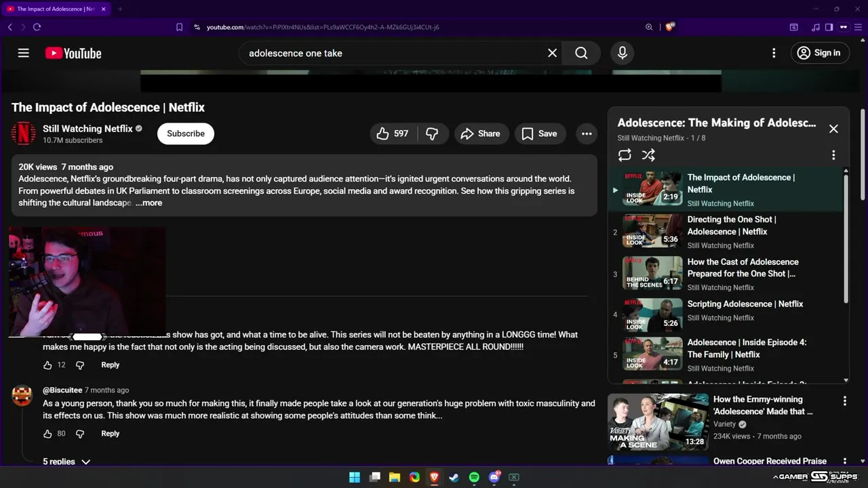
Task: Toggle shuffle playlist
Action: [x=648, y=155]
